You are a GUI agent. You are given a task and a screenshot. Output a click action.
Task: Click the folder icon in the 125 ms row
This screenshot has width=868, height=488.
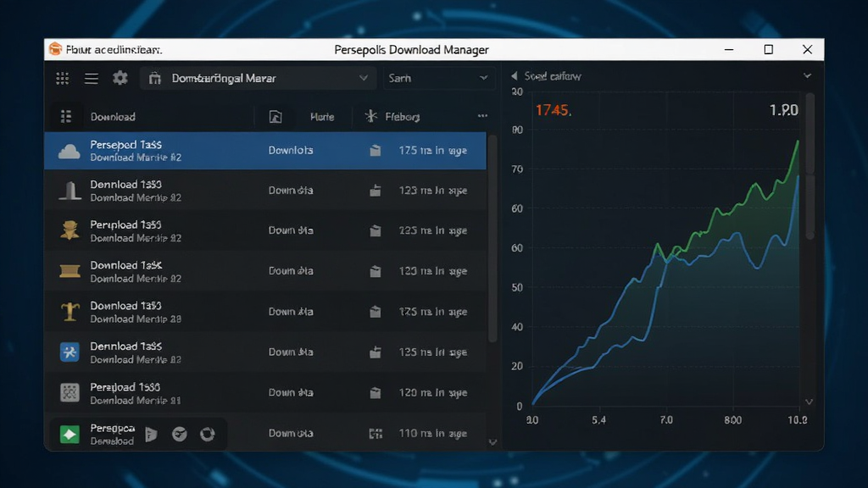pyautogui.click(x=376, y=352)
